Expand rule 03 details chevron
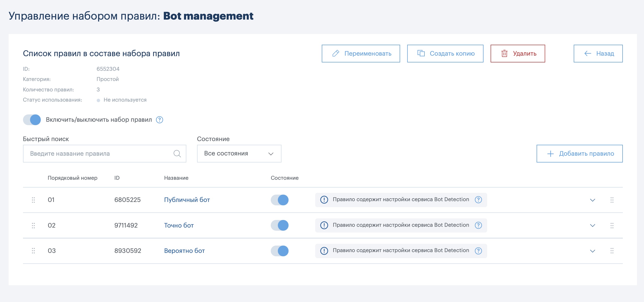 pos(593,251)
